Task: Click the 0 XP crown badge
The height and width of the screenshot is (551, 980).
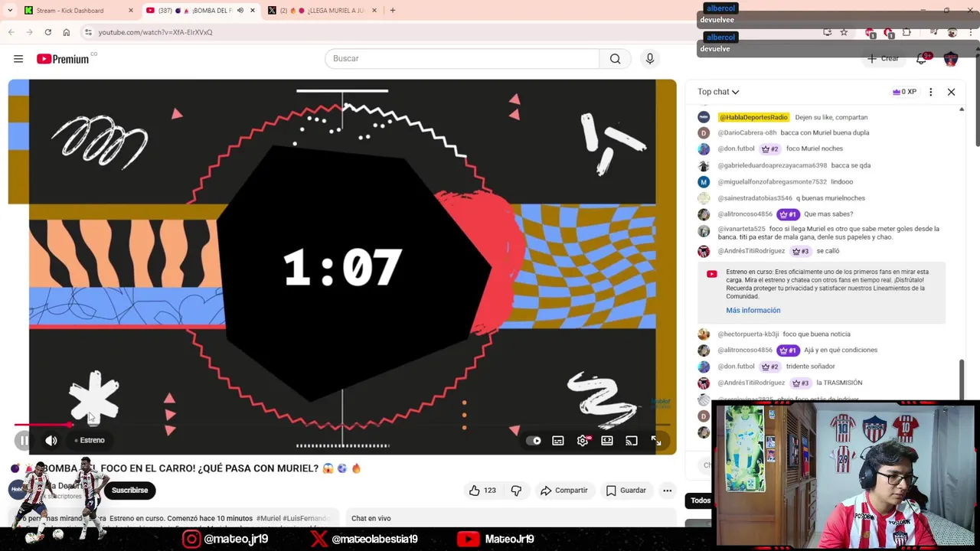Action: pos(904,92)
